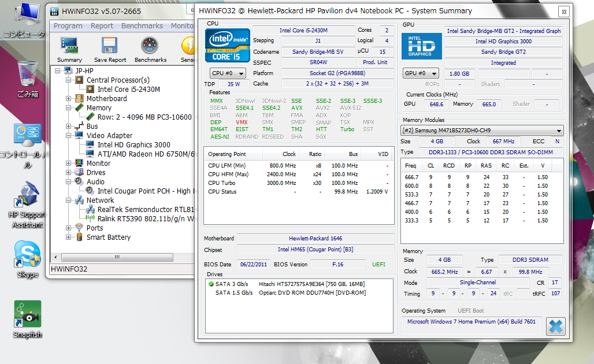Select Intel Cougar Point PCH audio entry
Screen dimensions: 594x364
[x=146, y=191]
